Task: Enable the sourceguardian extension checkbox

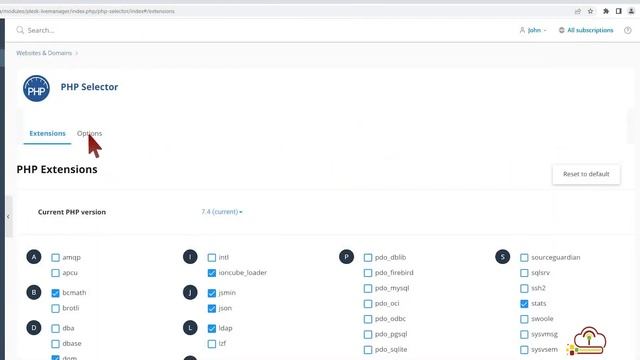Action: [524, 258]
